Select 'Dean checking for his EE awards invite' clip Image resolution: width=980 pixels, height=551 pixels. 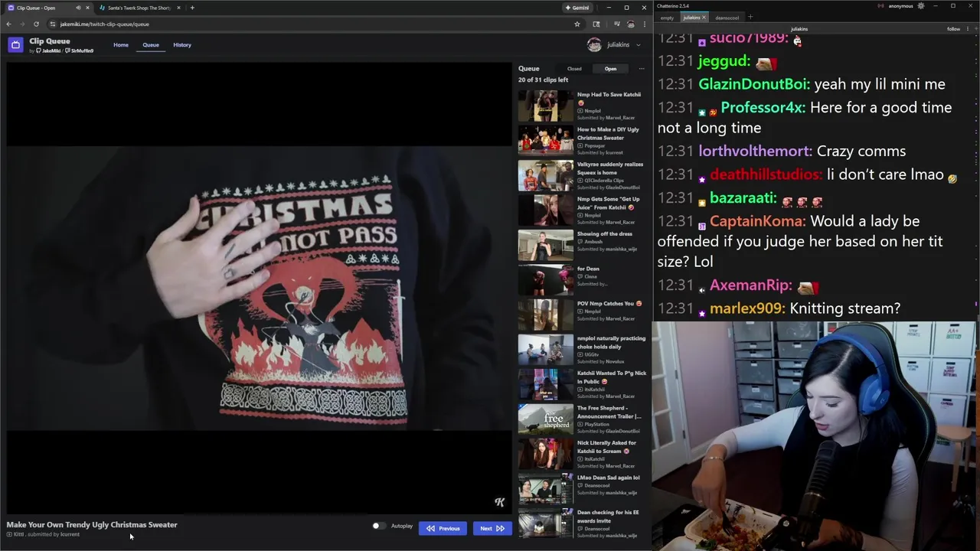point(583,524)
